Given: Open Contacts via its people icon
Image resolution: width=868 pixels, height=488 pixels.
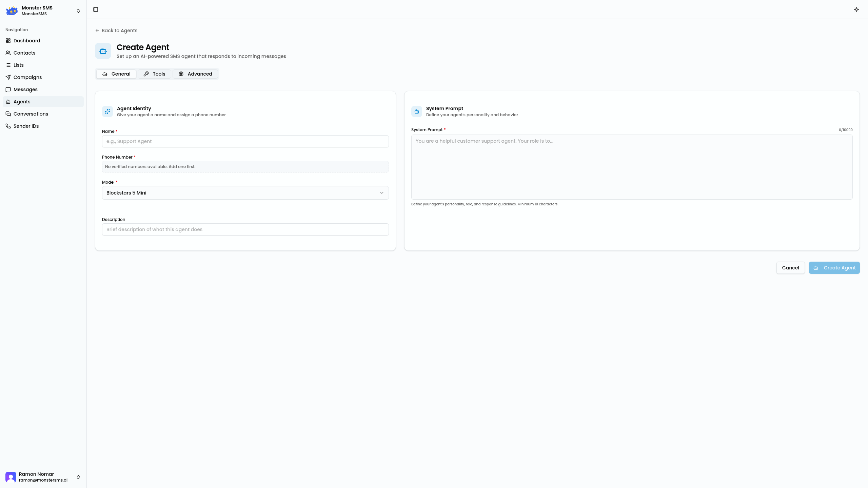Looking at the screenshot, I should (8, 53).
